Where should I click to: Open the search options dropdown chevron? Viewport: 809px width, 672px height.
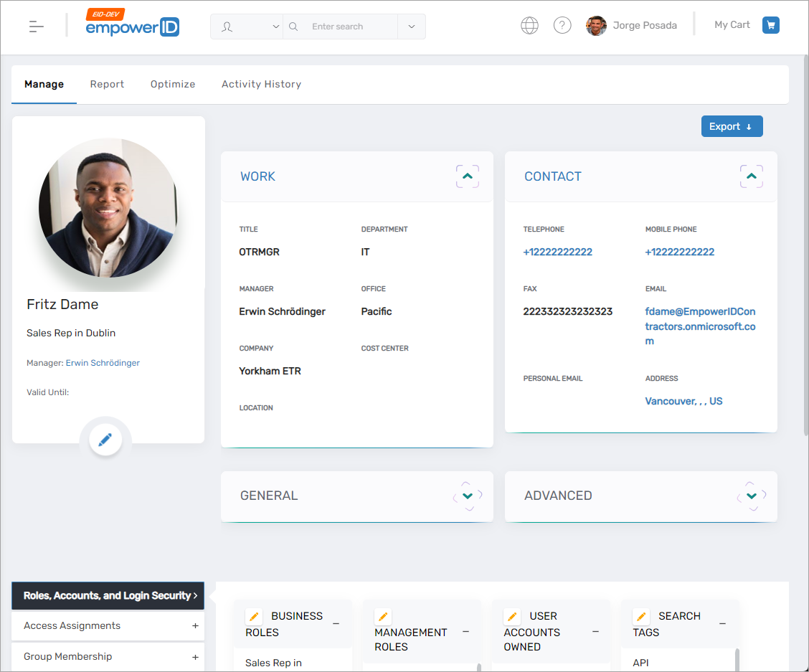(x=411, y=25)
